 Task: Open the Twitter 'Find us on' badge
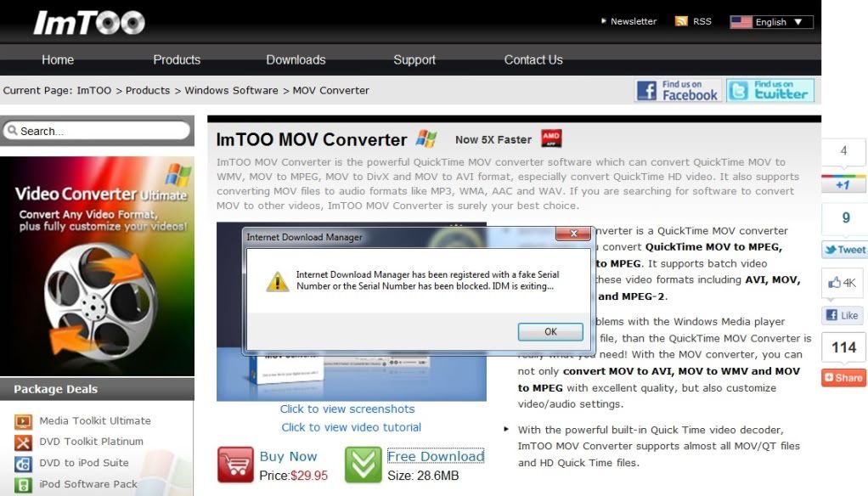(x=770, y=91)
